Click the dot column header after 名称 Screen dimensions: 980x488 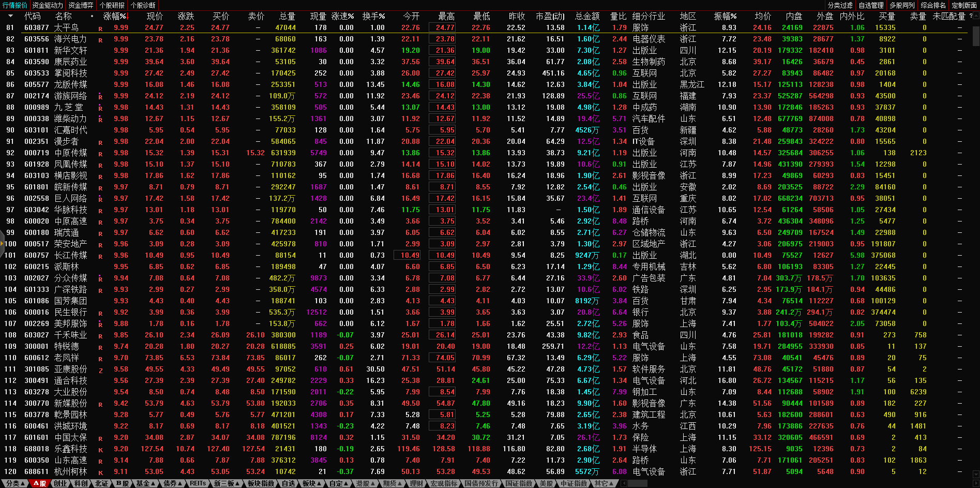(92, 16)
